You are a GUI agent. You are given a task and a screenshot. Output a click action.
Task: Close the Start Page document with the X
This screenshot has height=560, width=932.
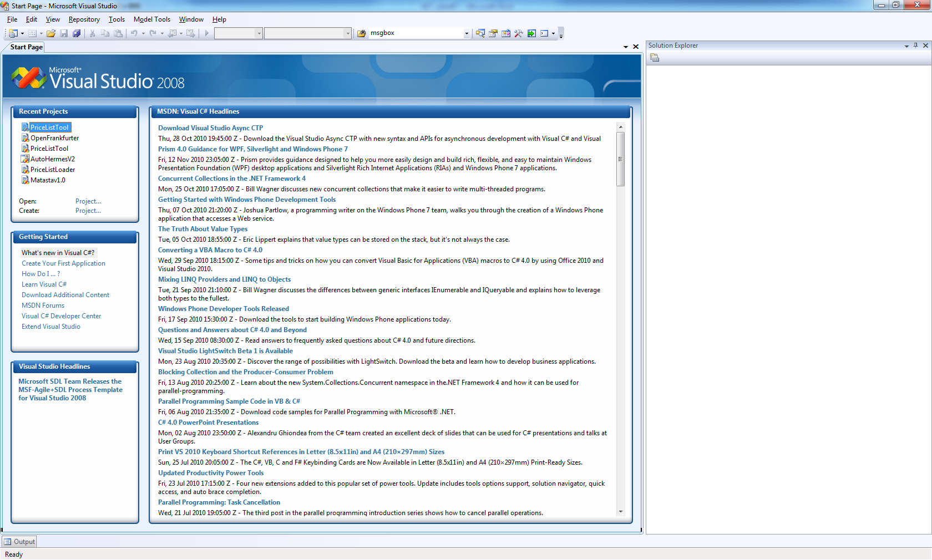pyautogui.click(x=636, y=47)
